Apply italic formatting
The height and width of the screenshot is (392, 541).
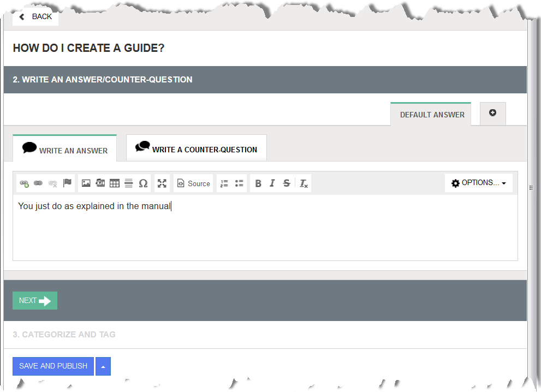(272, 183)
